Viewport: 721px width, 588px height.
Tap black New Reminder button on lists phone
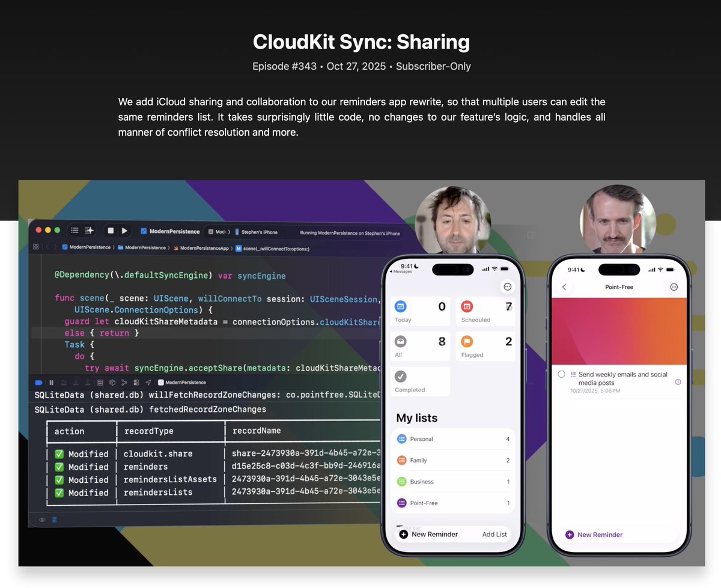pyautogui.click(x=428, y=534)
